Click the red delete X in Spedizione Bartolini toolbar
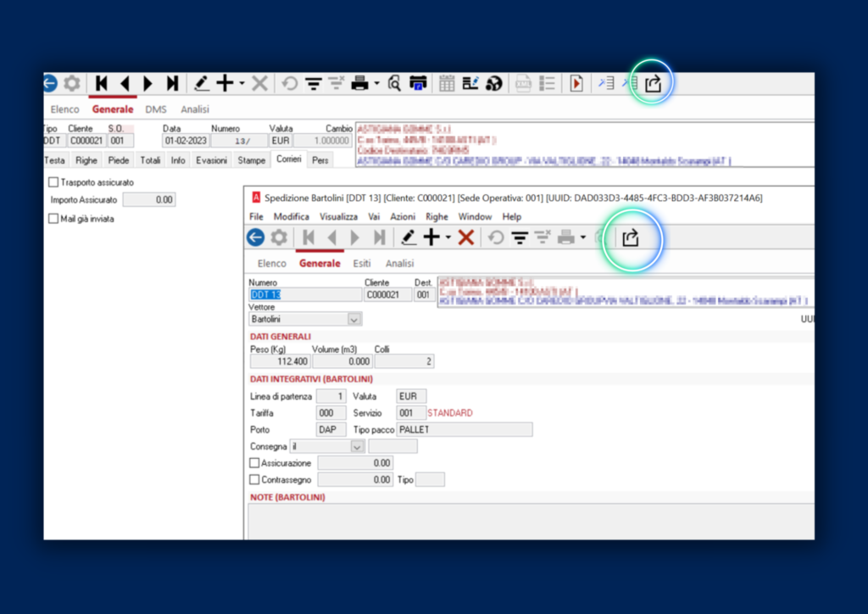 [x=466, y=237]
